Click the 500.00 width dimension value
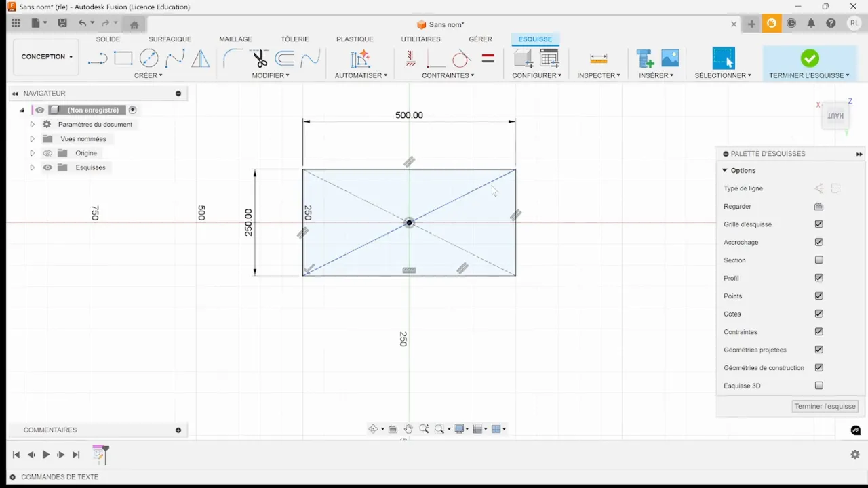 [x=409, y=115]
